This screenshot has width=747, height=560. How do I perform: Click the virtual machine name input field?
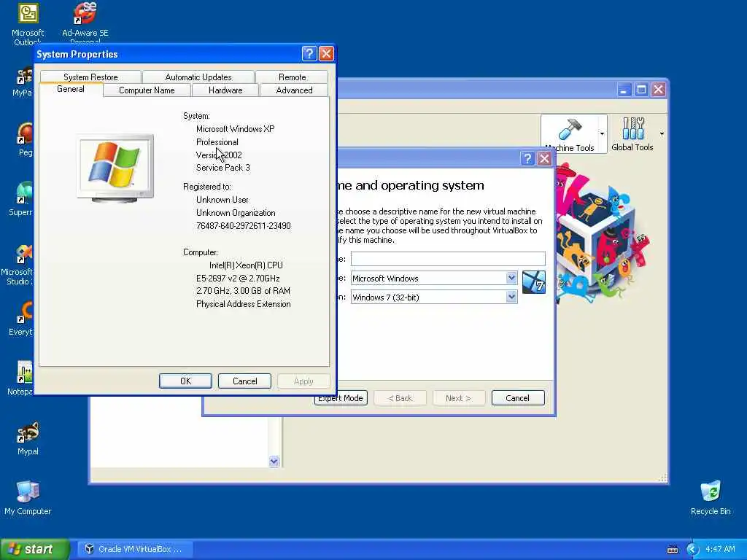[x=448, y=259]
